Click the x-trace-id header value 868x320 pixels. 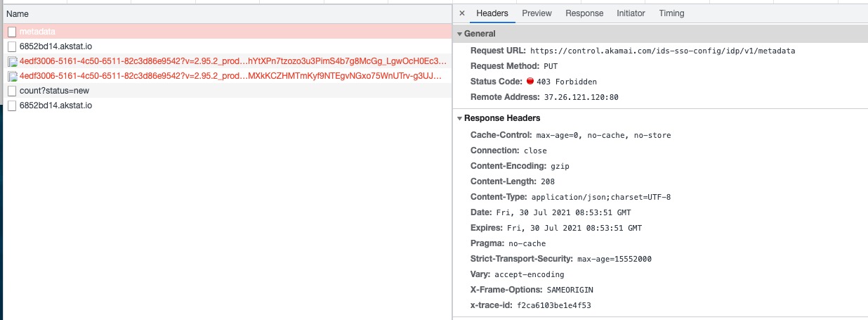point(553,305)
